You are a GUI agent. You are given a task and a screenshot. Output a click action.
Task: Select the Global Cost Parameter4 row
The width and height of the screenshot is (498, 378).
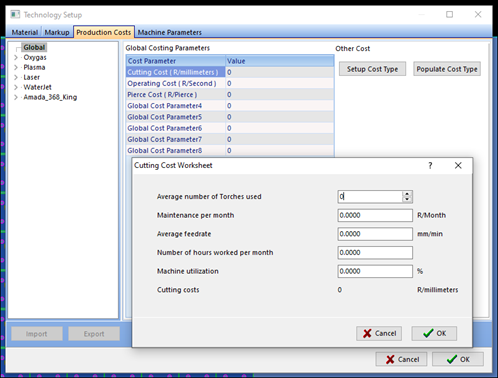[x=230, y=106]
